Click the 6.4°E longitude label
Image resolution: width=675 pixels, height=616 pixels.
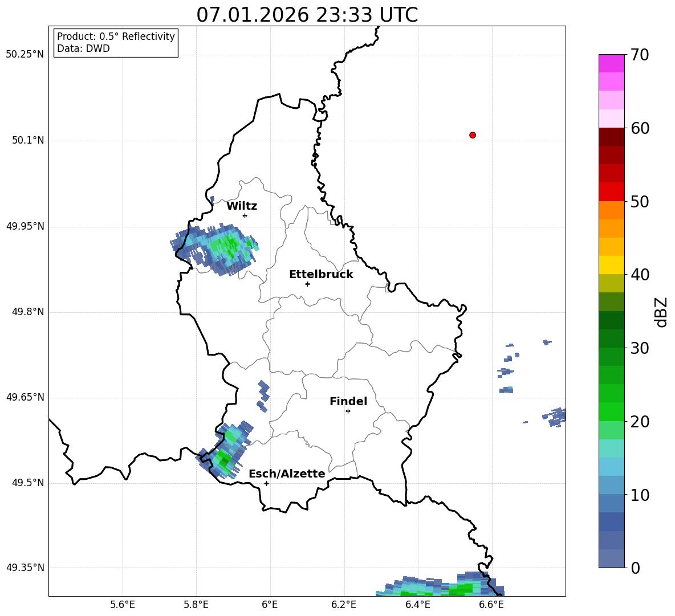pos(417,605)
